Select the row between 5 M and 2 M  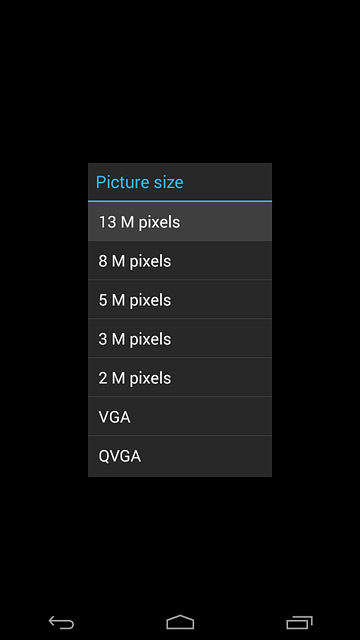pos(180,339)
